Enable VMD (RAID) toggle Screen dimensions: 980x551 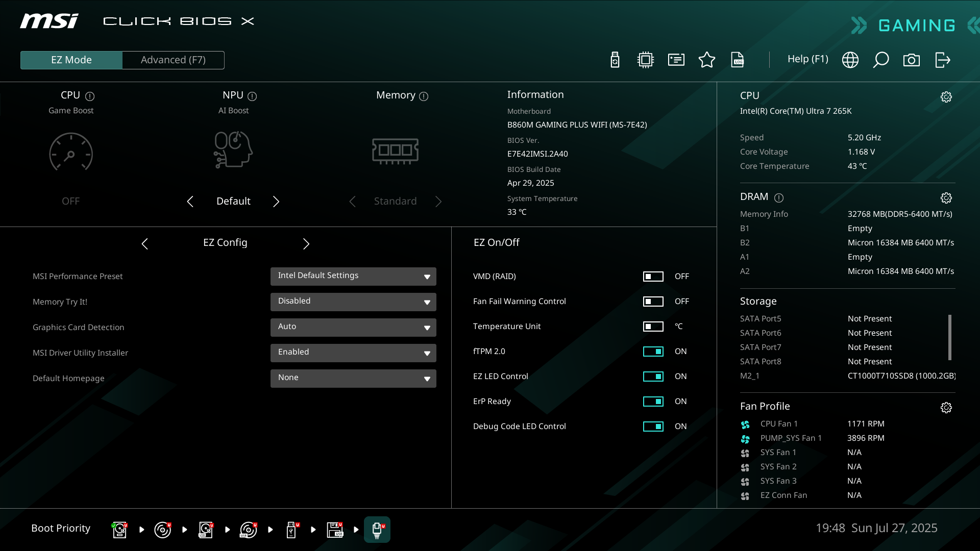653,276
